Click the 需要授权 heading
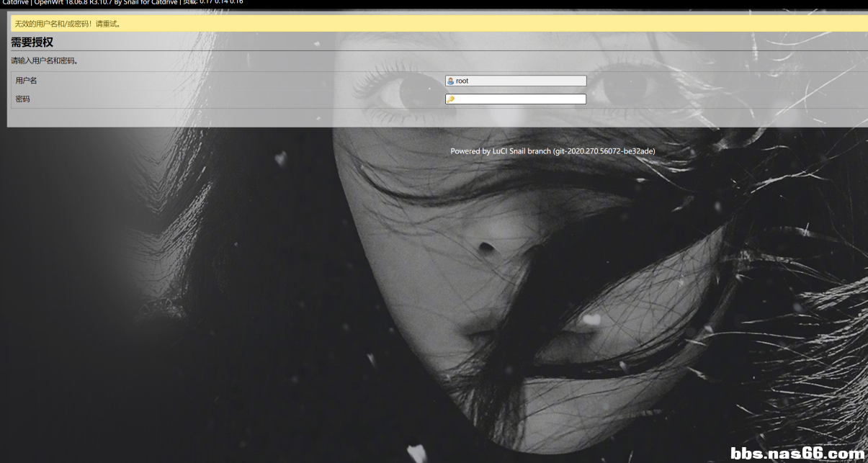The height and width of the screenshot is (463, 868). 32,42
